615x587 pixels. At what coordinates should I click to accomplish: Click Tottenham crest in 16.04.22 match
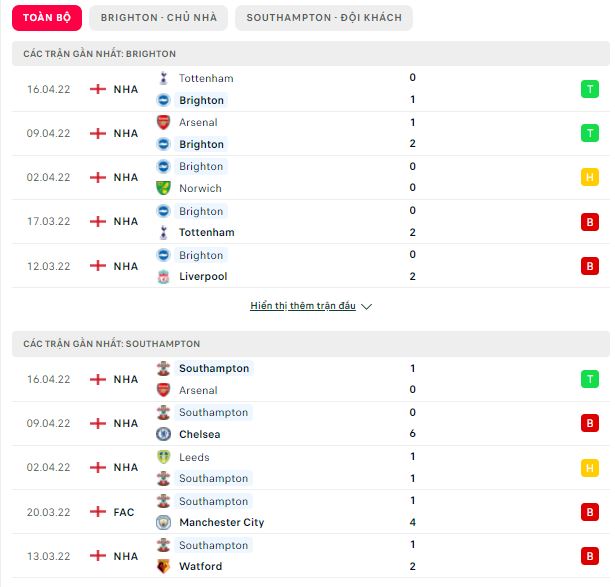[164, 78]
